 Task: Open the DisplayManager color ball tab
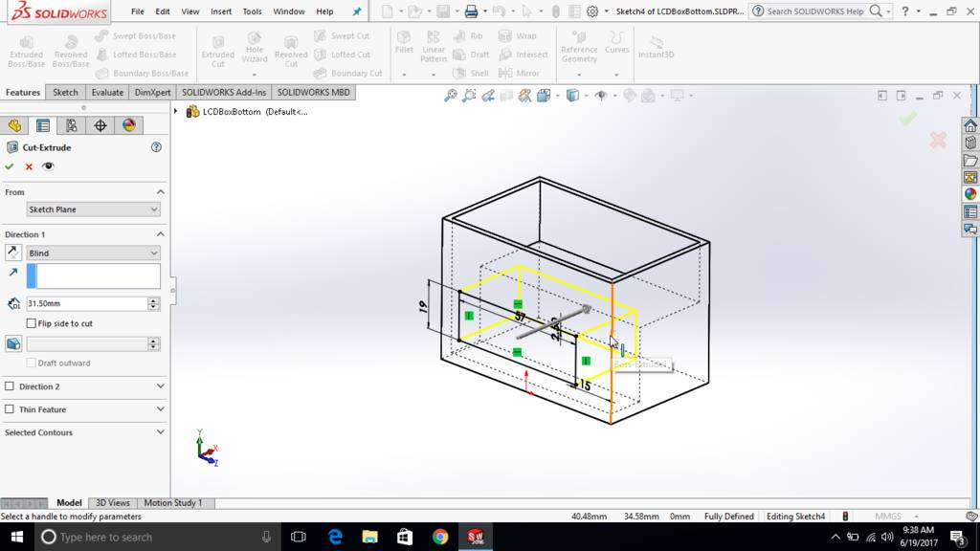[129, 125]
